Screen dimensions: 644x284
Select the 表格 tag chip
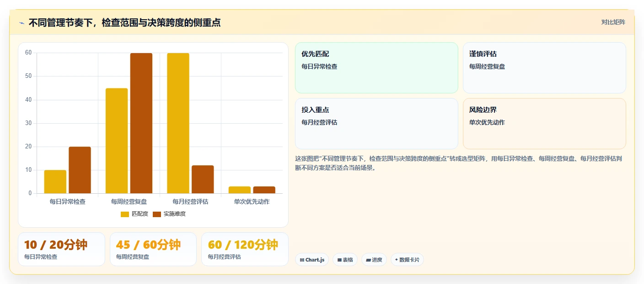point(345,260)
